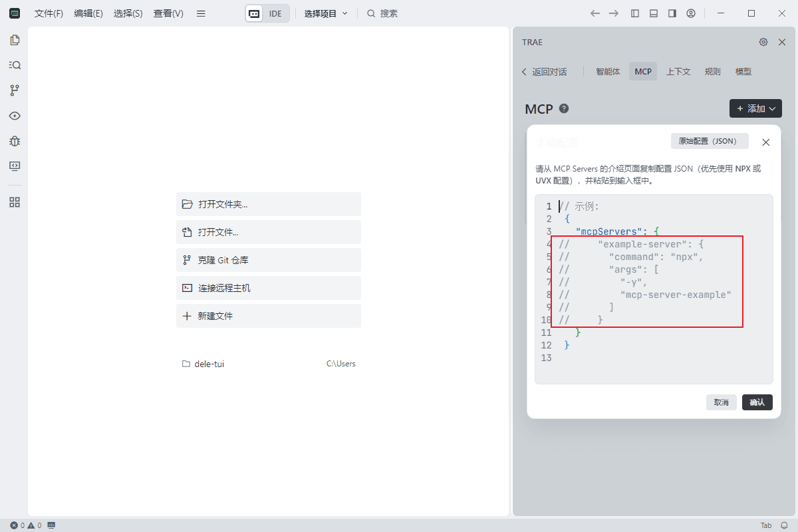798x532 pixels.
Task: Toggle the bottom panel layout icon
Action: click(654, 13)
